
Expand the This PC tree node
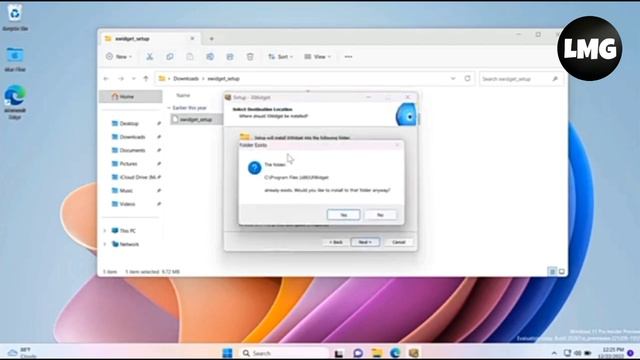[x=105, y=231]
